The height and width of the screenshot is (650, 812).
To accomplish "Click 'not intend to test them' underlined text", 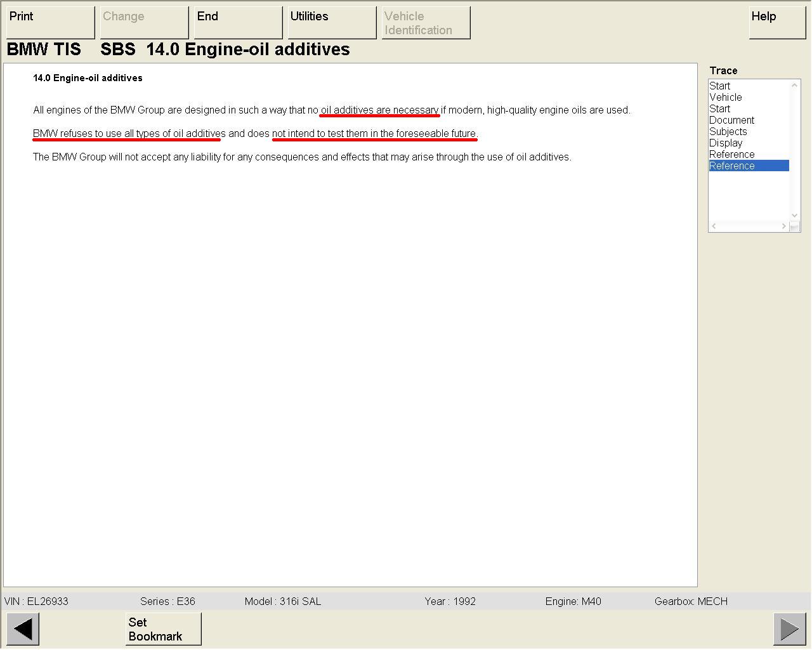I will click(x=325, y=133).
